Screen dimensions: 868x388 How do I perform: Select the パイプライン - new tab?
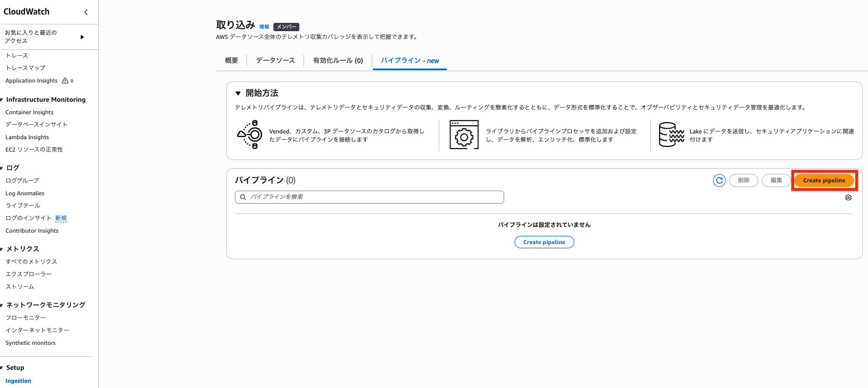[x=410, y=60]
